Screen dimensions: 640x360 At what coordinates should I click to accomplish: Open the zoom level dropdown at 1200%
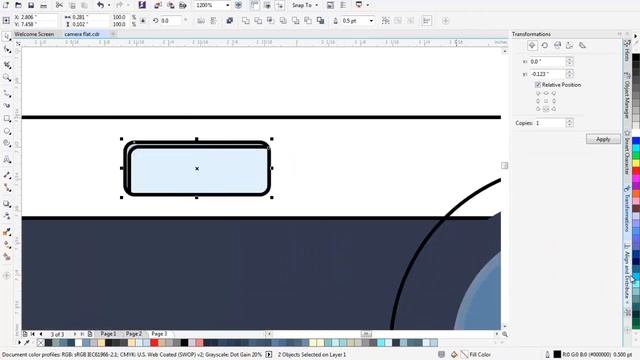click(x=227, y=5)
